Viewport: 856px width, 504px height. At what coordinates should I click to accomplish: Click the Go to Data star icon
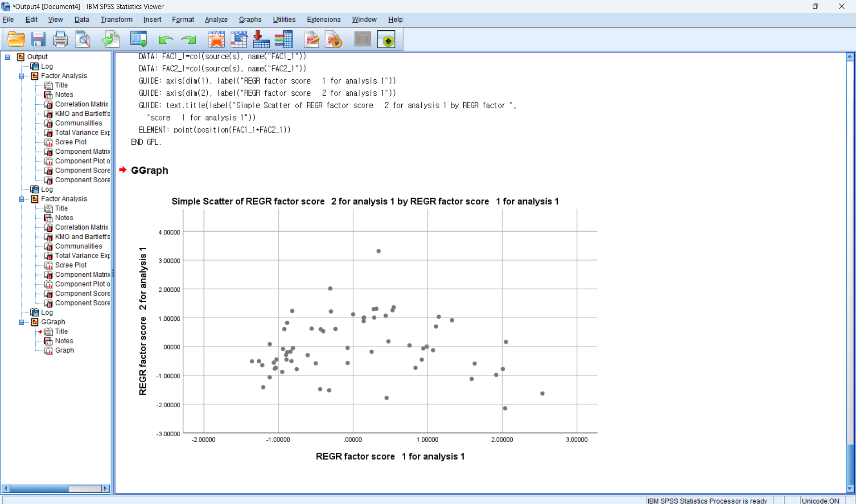point(216,39)
